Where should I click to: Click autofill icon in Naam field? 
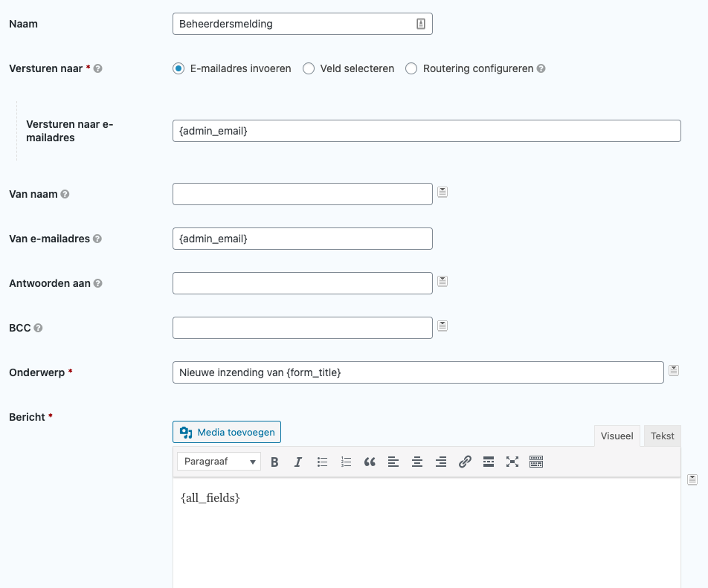[x=421, y=24]
